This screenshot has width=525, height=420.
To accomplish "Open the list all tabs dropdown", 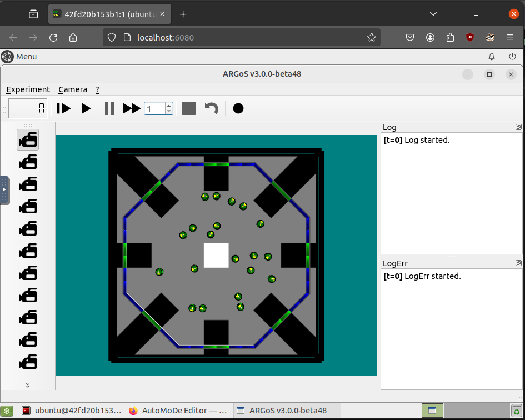I will [433, 14].
